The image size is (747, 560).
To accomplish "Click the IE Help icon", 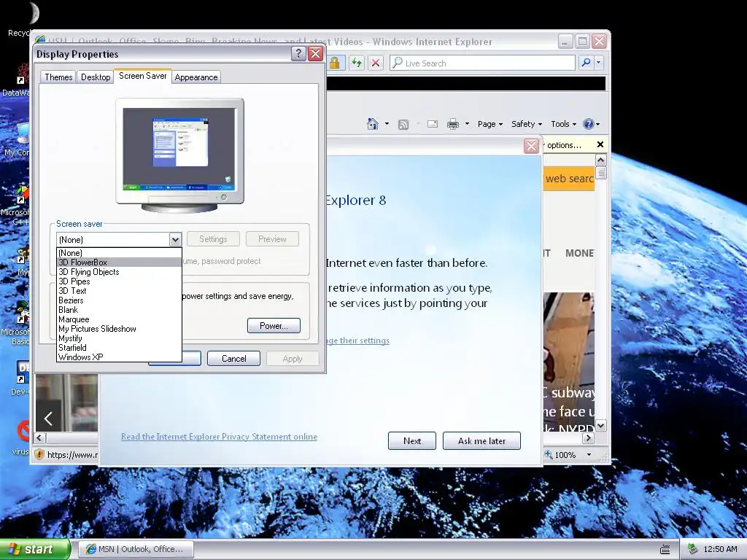I will coord(589,124).
